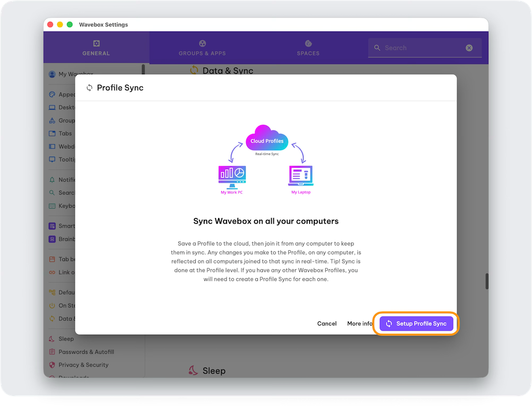This screenshot has height=409, width=532.
Task: Clear the search with the X icon
Action: coord(469,48)
